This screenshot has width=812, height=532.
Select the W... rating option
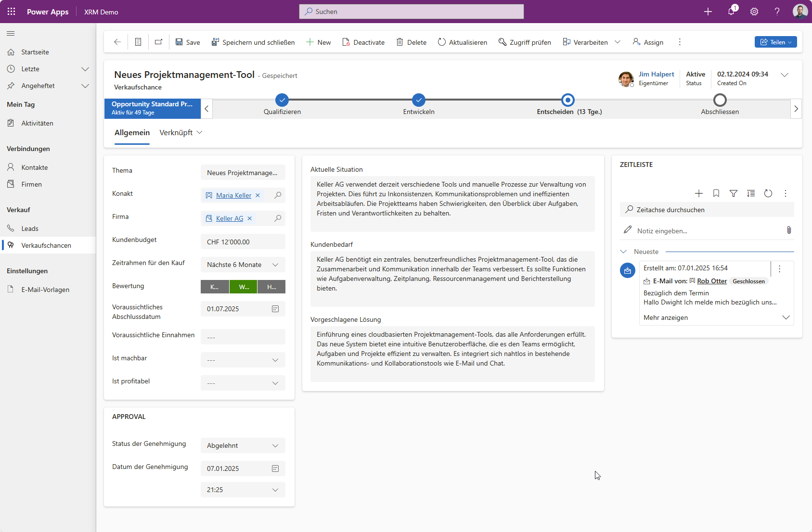[x=244, y=287]
